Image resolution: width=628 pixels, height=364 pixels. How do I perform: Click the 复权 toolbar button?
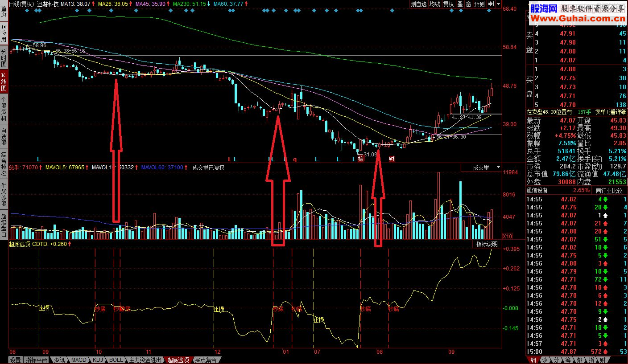pyautogui.click(x=448, y=4)
